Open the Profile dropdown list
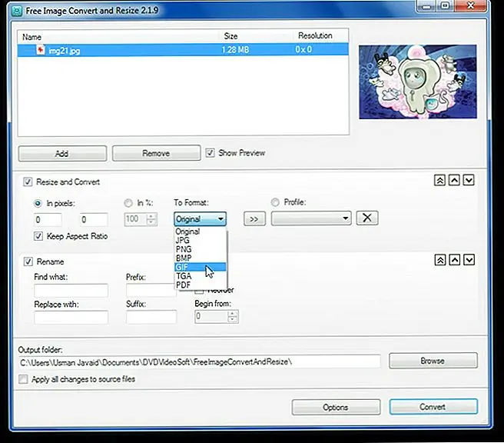 [x=311, y=218]
